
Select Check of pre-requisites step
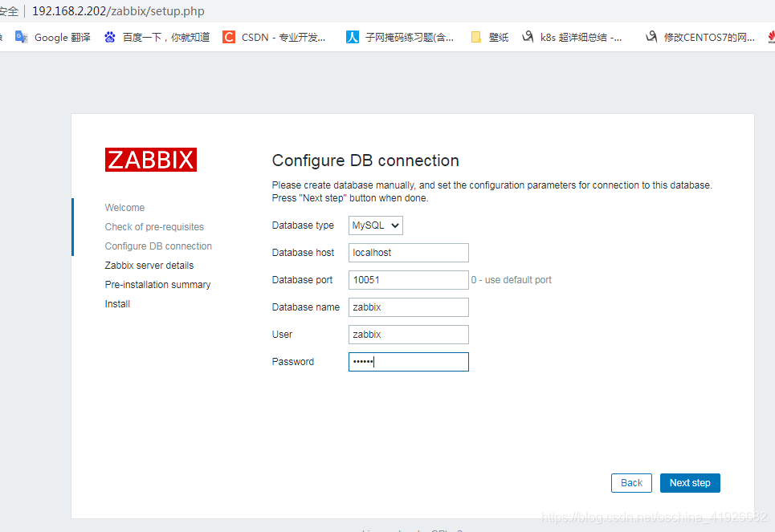[154, 227]
